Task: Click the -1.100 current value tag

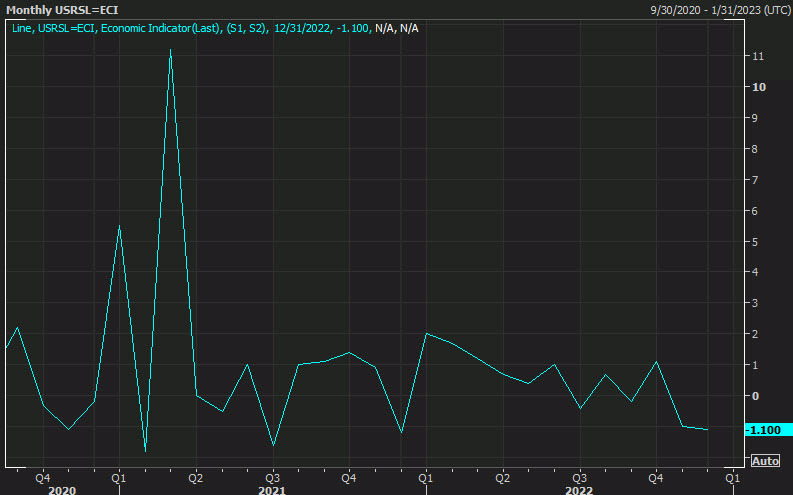Action: 764,429
